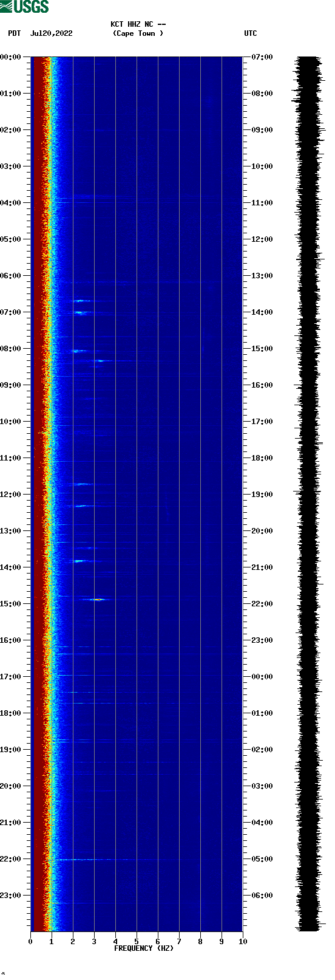Click the FREQUENCY (HZ) axis label
The height and width of the screenshot is (980, 335).
tap(144, 948)
